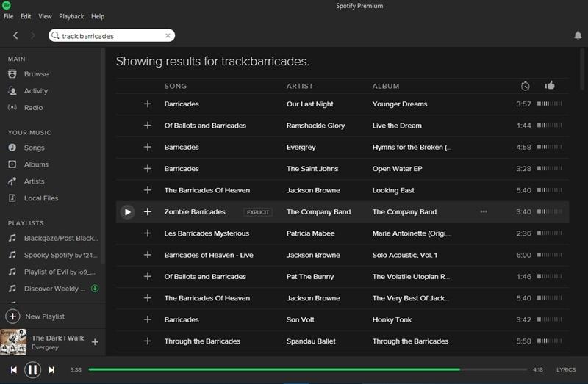588x384 pixels.
Task: Sort by duration clock icon
Action: [526, 86]
